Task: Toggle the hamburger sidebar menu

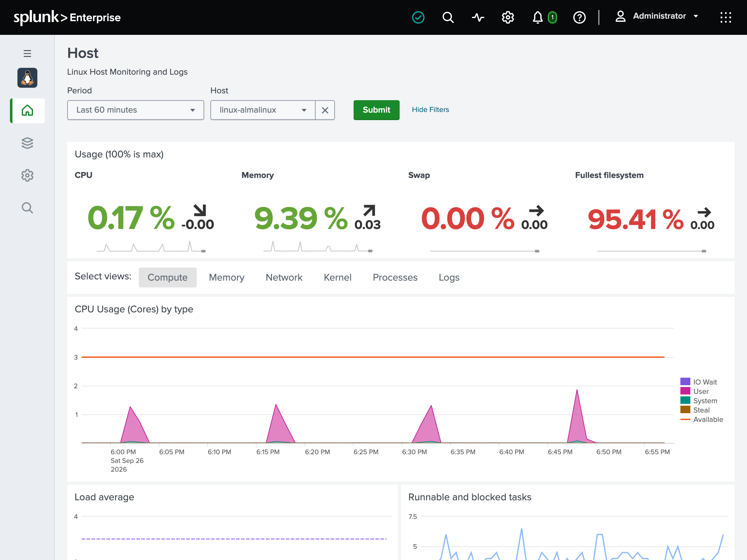Action: tap(27, 53)
